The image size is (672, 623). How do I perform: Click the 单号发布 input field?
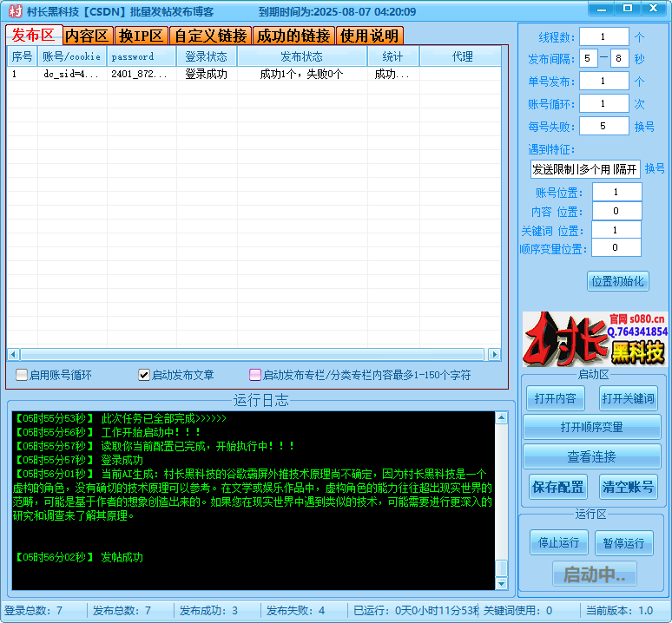coord(604,82)
